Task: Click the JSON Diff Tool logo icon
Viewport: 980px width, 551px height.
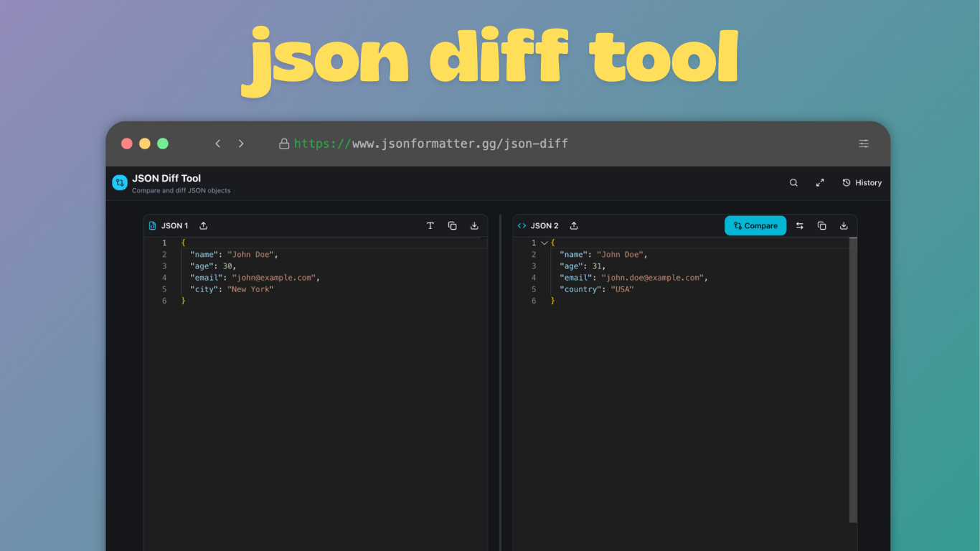Action: tap(120, 183)
